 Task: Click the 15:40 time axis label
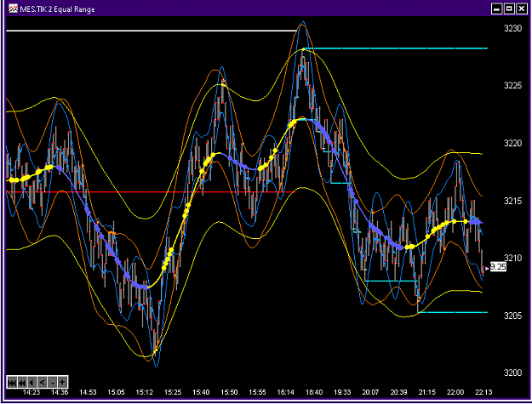(x=201, y=392)
